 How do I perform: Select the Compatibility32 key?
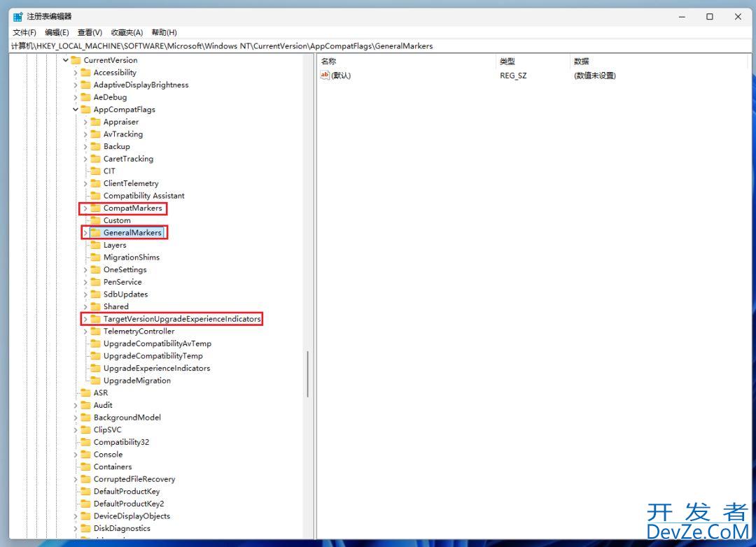(x=122, y=442)
